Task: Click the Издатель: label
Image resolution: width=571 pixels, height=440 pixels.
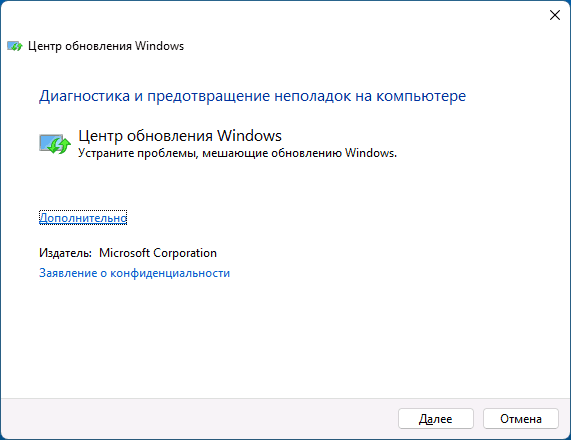Action: 65,253
